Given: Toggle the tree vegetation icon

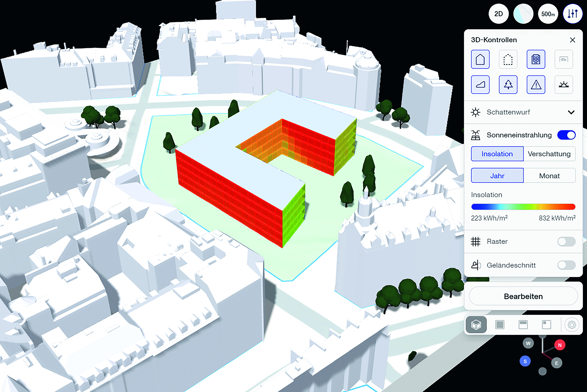Looking at the screenshot, I should tap(508, 85).
